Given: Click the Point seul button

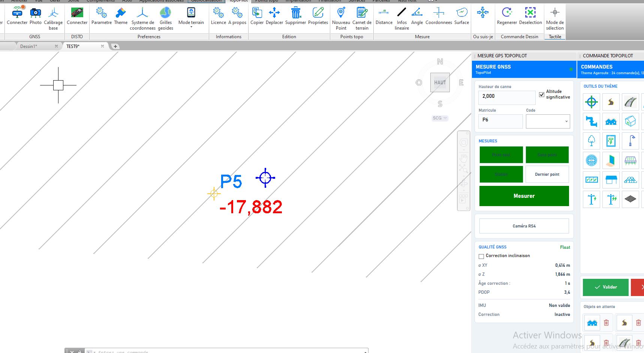Looking at the screenshot, I should coord(501,155).
